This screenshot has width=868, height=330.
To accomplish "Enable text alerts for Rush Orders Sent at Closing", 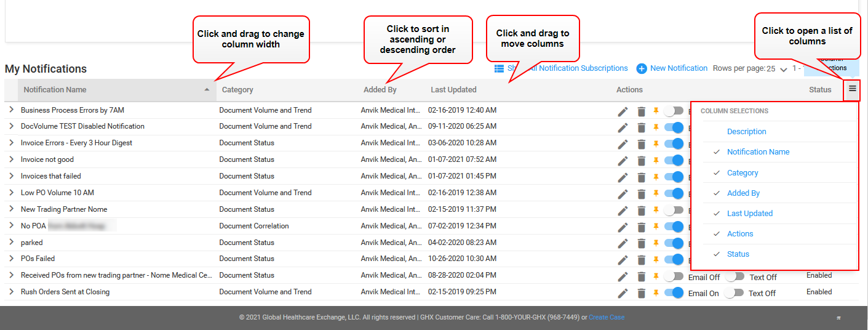I will [x=735, y=293].
